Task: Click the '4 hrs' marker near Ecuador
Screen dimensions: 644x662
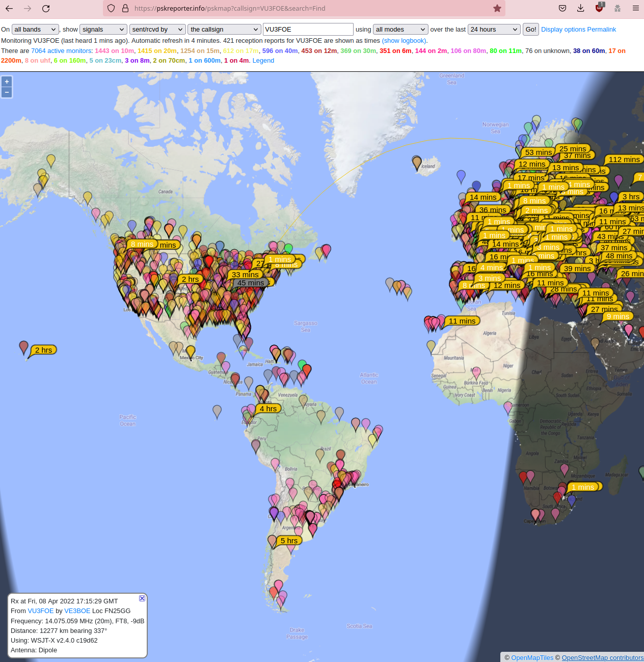Action: coord(268,409)
